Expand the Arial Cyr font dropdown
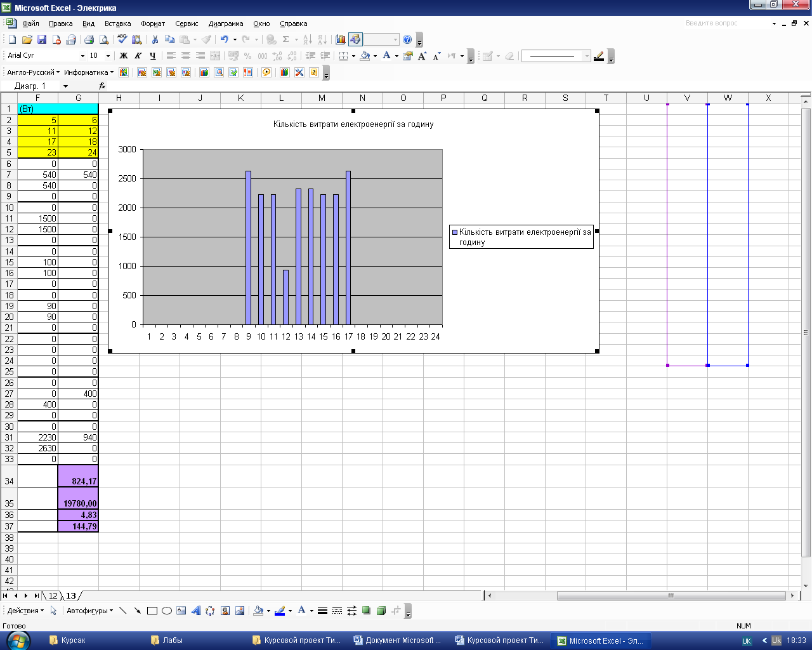The width and height of the screenshot is (812, 650). coord(81,56)
